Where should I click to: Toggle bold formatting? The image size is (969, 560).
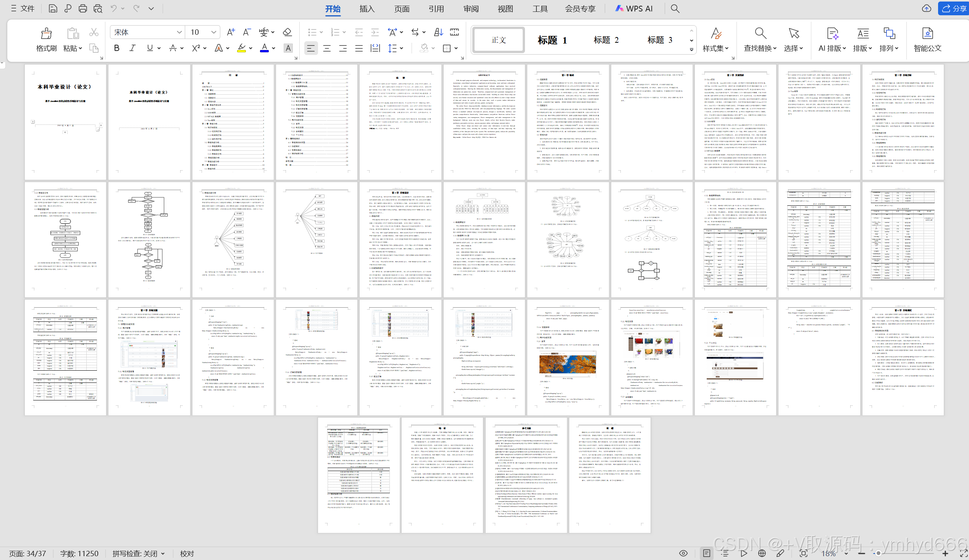coord(116,48)
